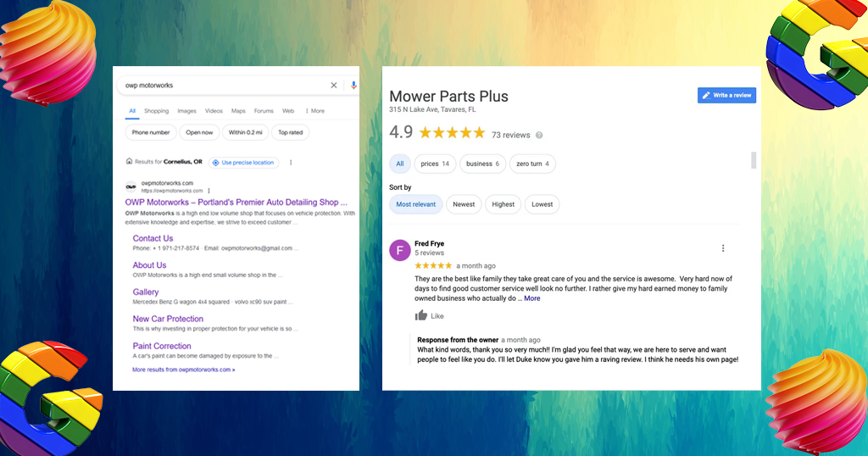Apply the Top rated filter chip
The width and height of the screenshot is (868, 456).
tap(290, 132)
